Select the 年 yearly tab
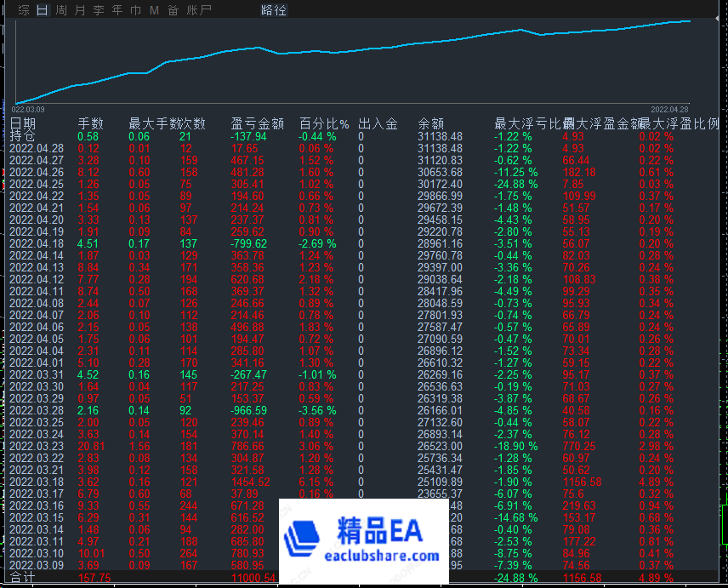This screenshot has height=588, width=728. [x=117, y=9]
